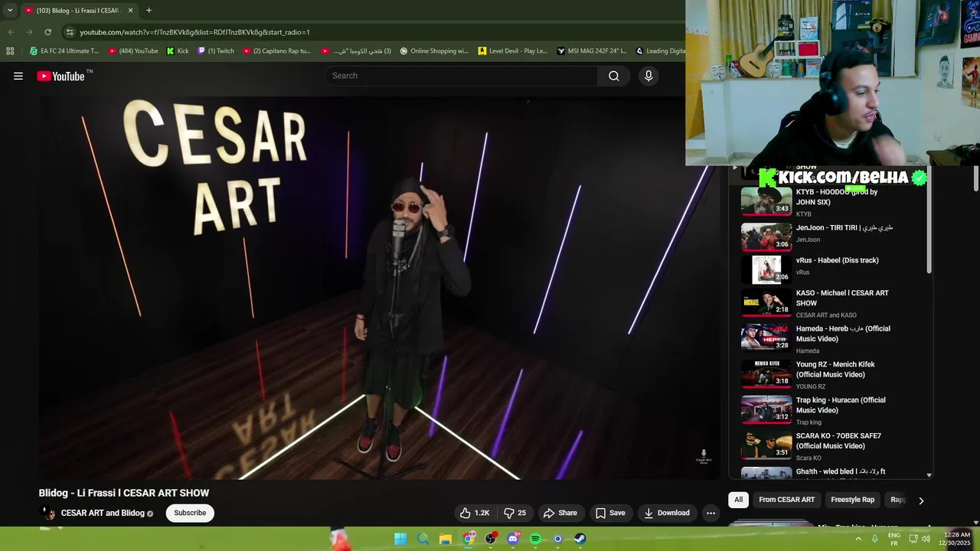
Task: Click the video title Blidog - Li Frassi
Action: [x=124, y=493]
